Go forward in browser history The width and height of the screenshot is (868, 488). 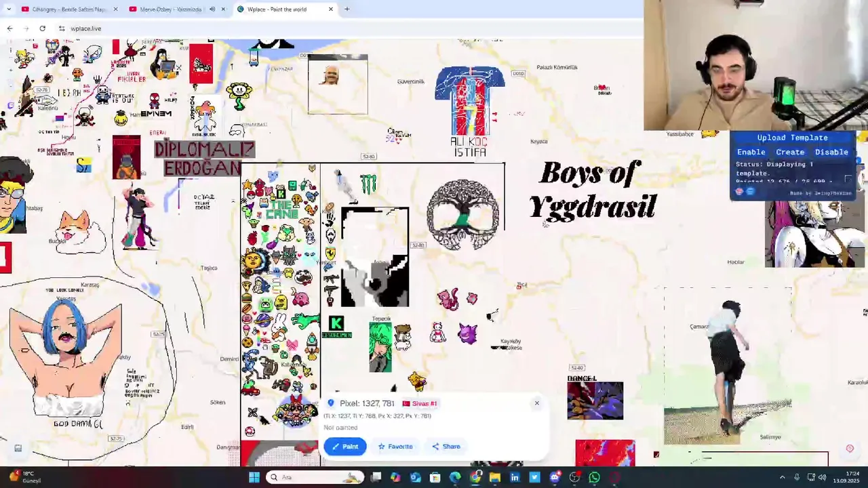pos(26,28)
